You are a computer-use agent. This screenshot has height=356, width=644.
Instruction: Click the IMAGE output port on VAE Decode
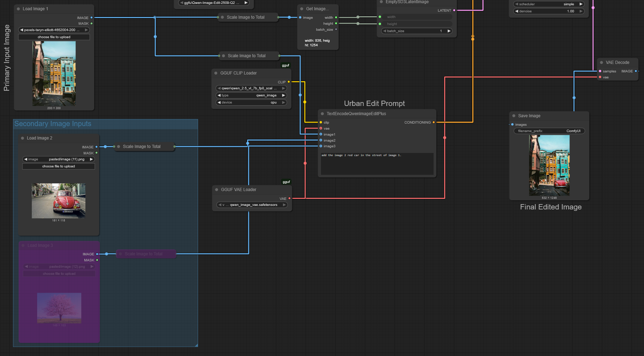636,71
